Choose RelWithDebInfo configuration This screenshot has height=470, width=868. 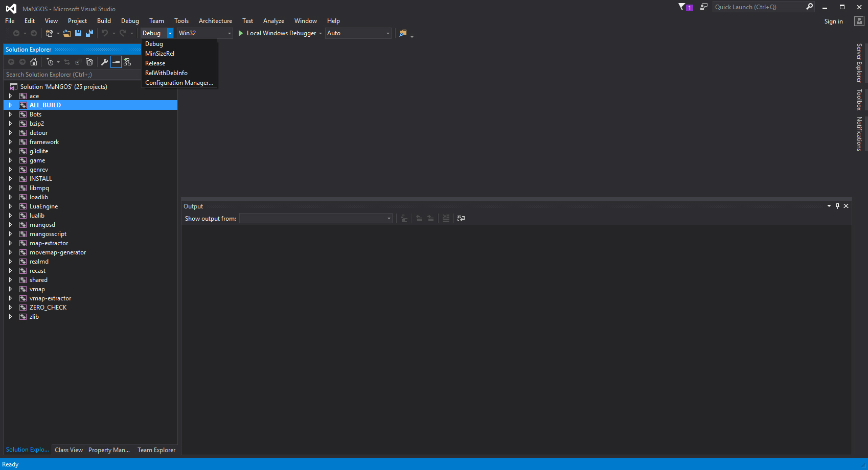click(x=179, y=73)
